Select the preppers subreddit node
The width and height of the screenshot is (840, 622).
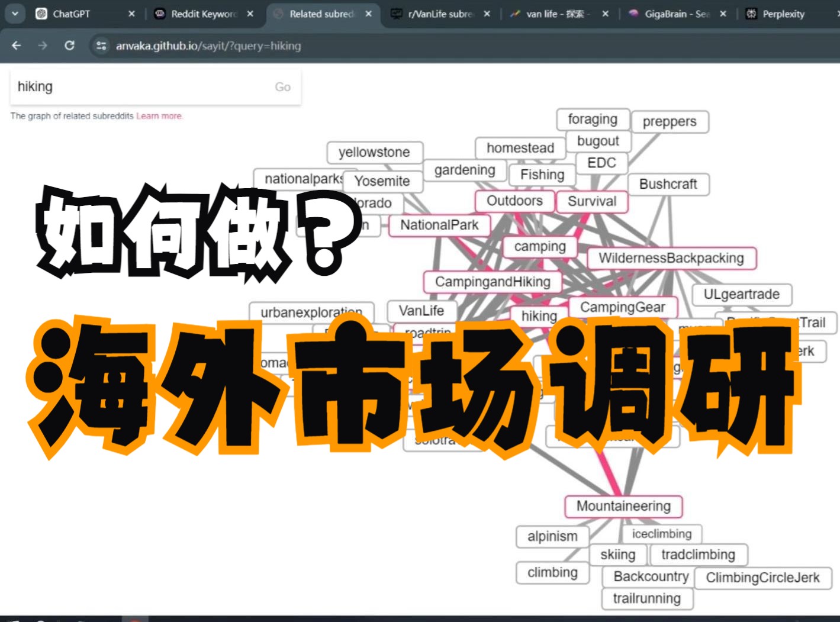click(x=670, y=121)
